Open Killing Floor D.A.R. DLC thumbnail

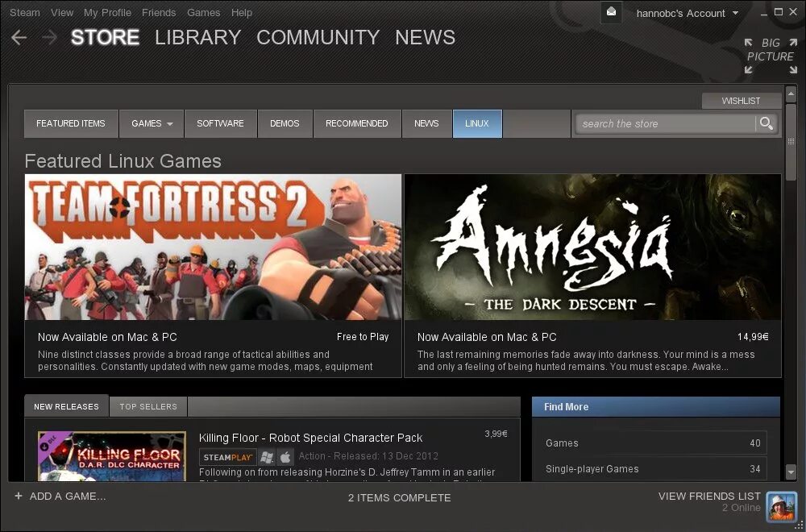112,456
